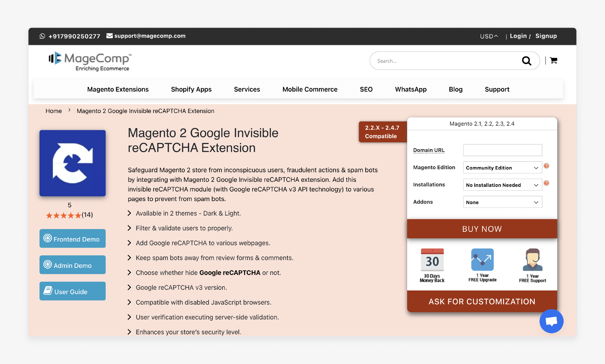605x364 pixels.
Task: Click the 2.2.X - 2.4.7 Compatible badge
Action: pyautogui.click(x=383, y=132)
